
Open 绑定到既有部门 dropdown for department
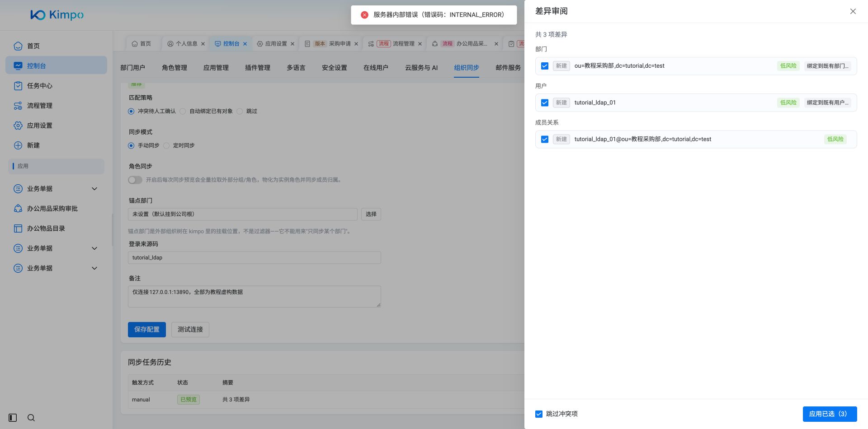(x=827, y=66)
